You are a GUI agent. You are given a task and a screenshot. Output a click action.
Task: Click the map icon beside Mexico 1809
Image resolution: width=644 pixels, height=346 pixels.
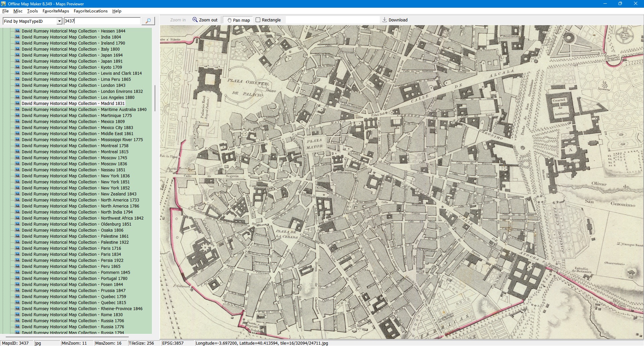(x=17, y=121)
